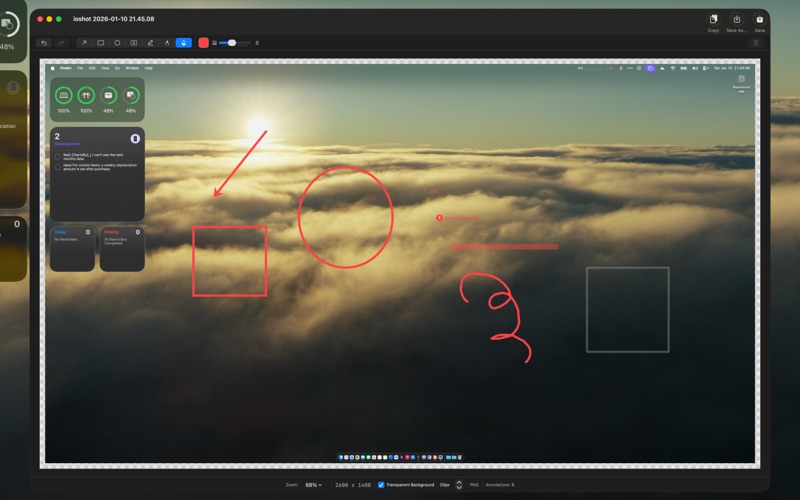Delete selection with the trash icon

point(756,43)
